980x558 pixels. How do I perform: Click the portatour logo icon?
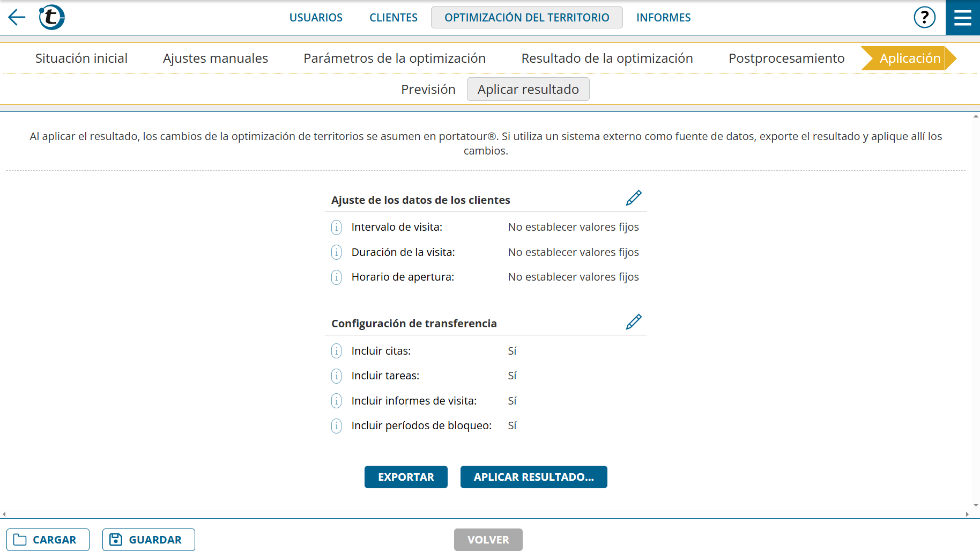click(52, 17)
